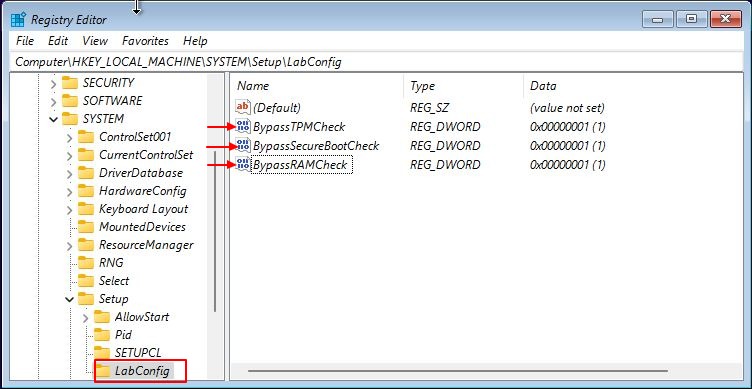This screenshot has width=752, height=389.
Task: Click the values pane horizontal scrollbar
Action: click(458, 370)
